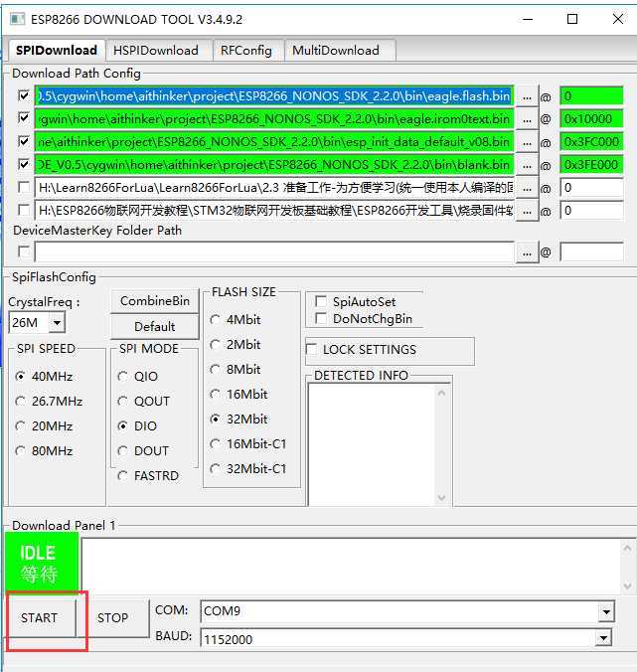Click the download log scrollbar up arrow

[x=628, y=548]
